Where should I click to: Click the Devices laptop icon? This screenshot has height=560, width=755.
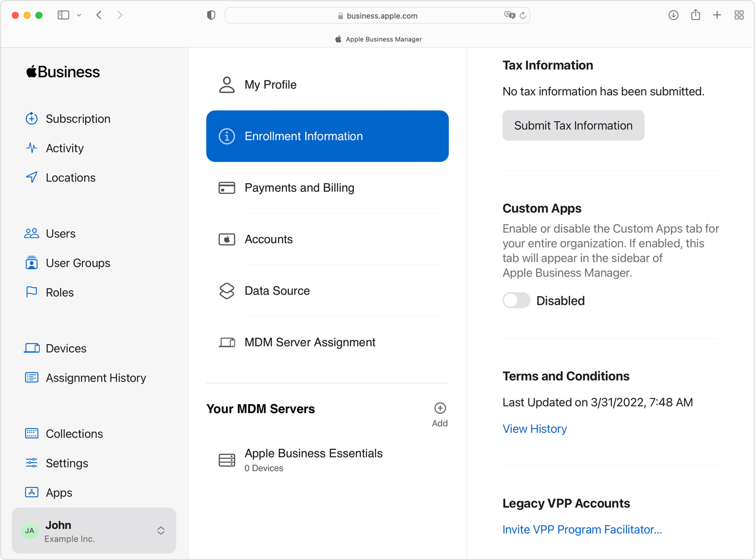point(31,348)
